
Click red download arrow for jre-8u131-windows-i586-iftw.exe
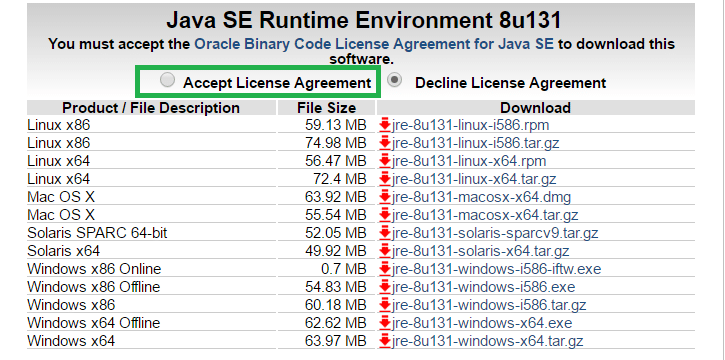385,269
